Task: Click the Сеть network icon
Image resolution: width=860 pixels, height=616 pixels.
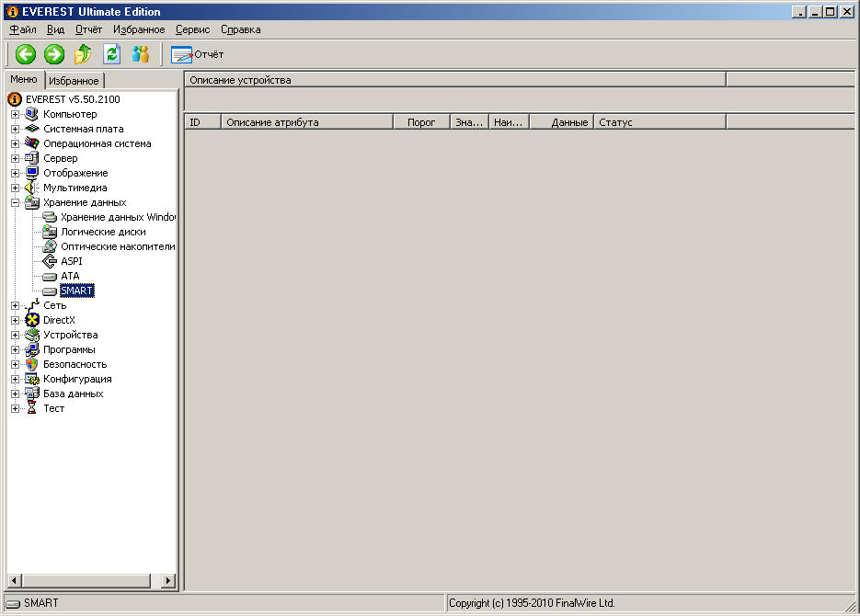Action: click(32, 305)
